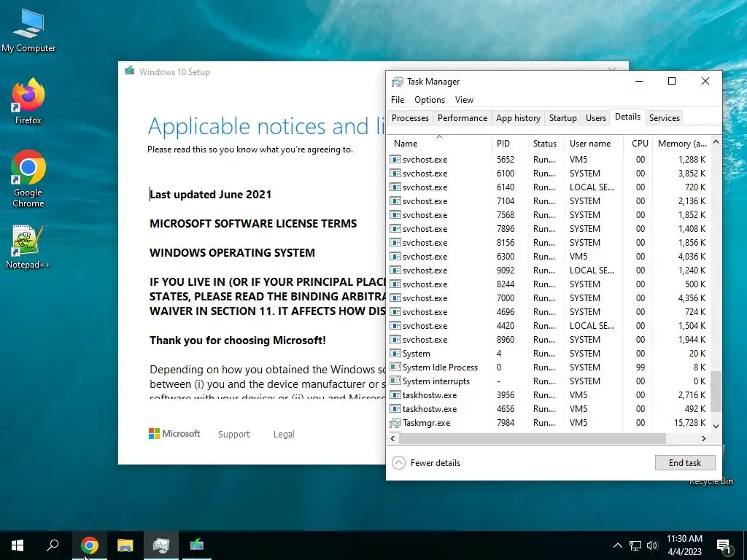Select svchost.exe row with PID 6100
Image resolution: width=747 pixels, height=560 pixels.
(x=549, y=174)
